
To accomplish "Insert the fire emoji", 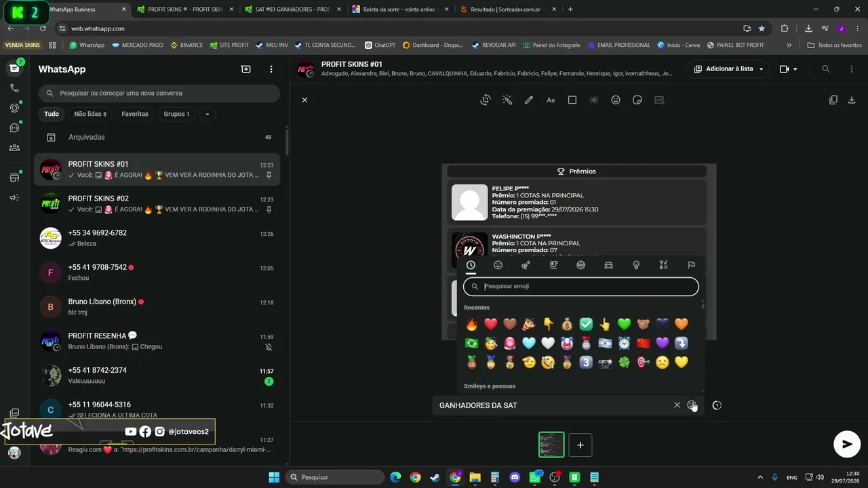I will click(x=472, y=324).
